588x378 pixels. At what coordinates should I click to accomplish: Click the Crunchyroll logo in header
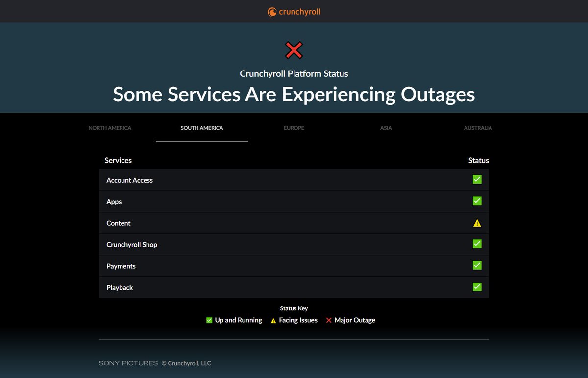(x=294, y=12)
